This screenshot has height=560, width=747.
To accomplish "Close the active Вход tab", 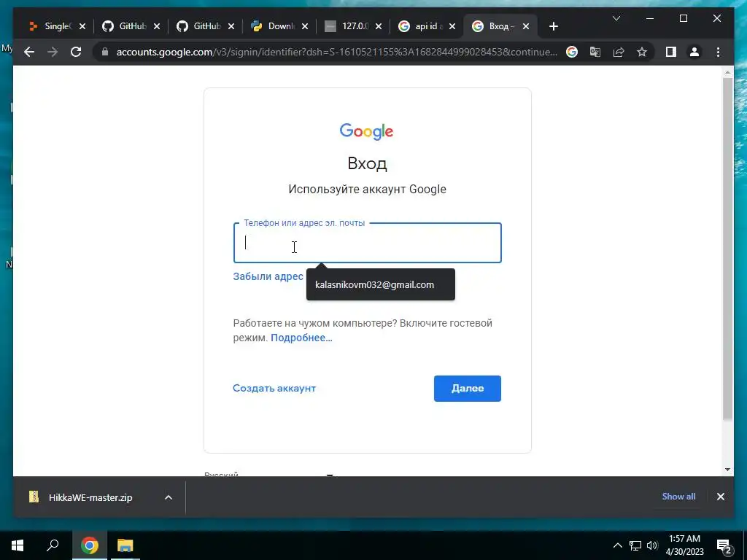I will pyautogui.click(x=526, y=26).
